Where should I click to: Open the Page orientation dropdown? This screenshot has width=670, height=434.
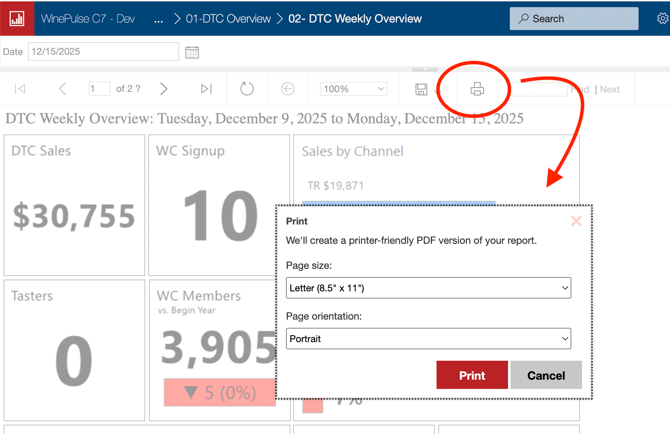428,339
